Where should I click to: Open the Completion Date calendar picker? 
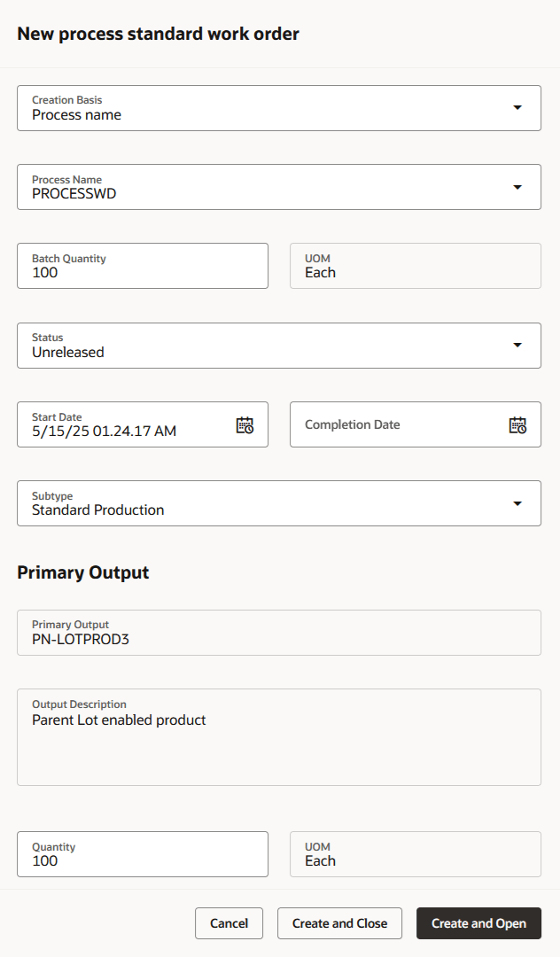pyautogui.click(x=517, y=424)
